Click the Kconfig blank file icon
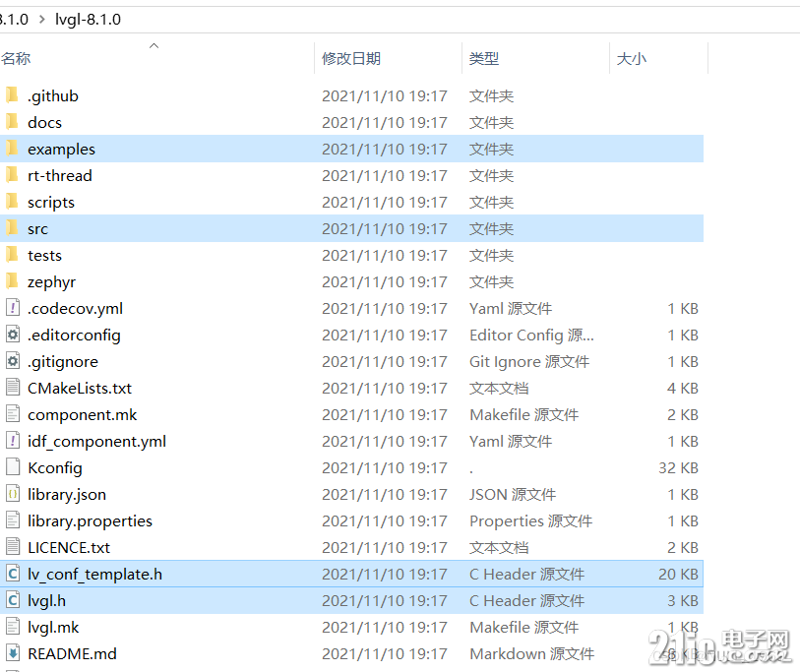Screen dimensions: 800x672 tap(13, 467)
